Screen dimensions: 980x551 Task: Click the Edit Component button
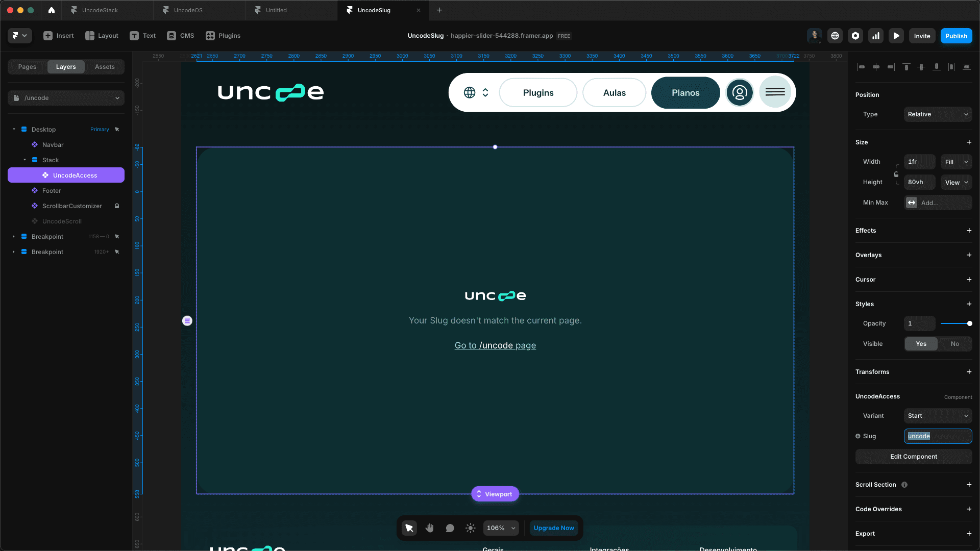[914, 457]
